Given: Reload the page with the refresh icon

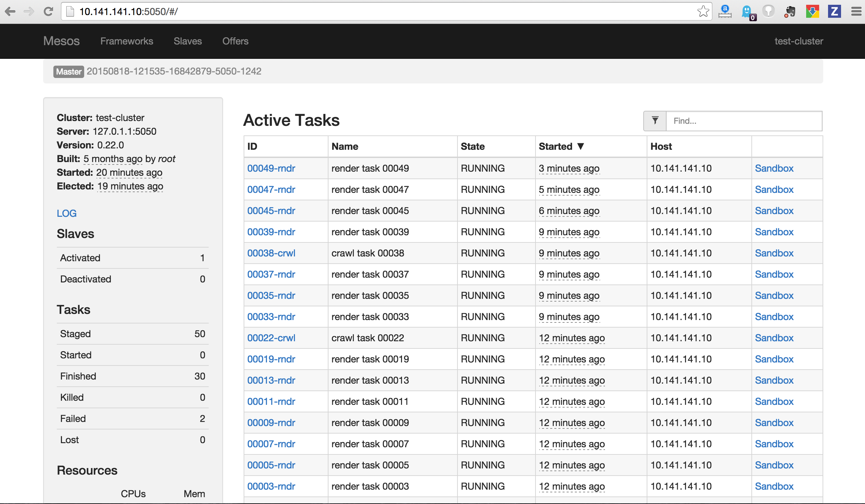Looking at the screenshot, I should coord(48,12).
